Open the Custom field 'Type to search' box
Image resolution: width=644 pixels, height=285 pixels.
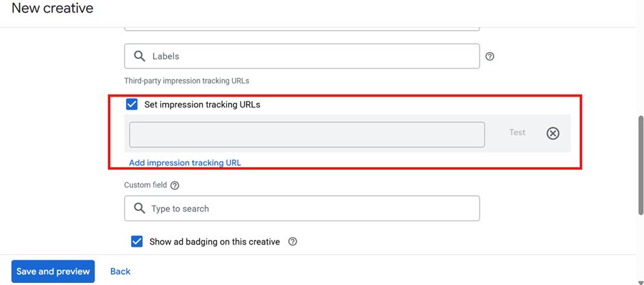308,208
